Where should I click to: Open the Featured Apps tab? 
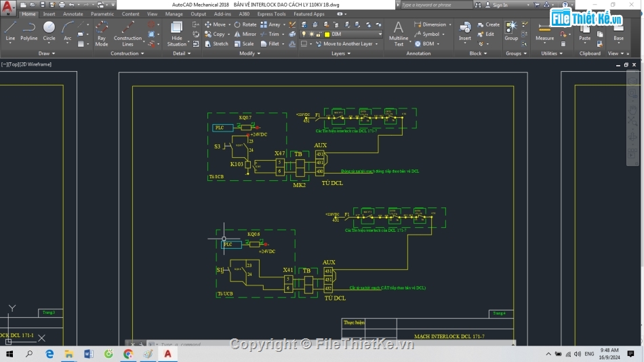(x=309, y=14)
